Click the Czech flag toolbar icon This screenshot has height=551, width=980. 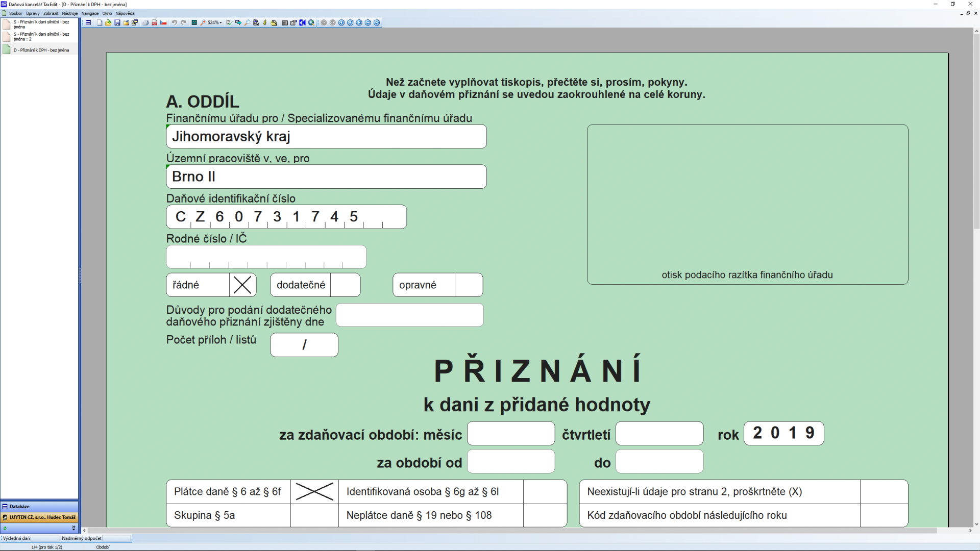163,22
